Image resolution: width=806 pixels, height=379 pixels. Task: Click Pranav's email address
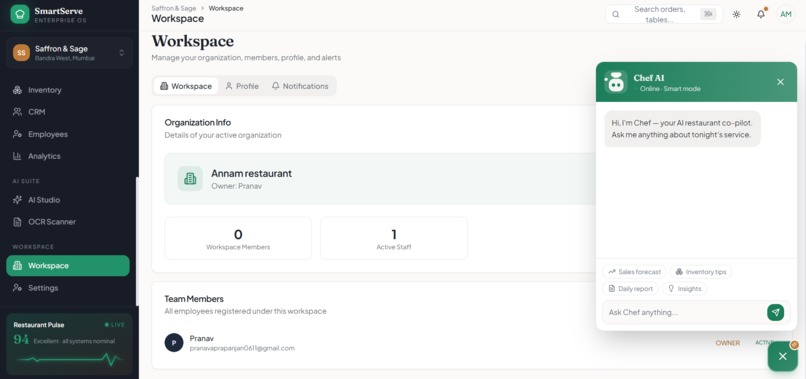(242, 348)
